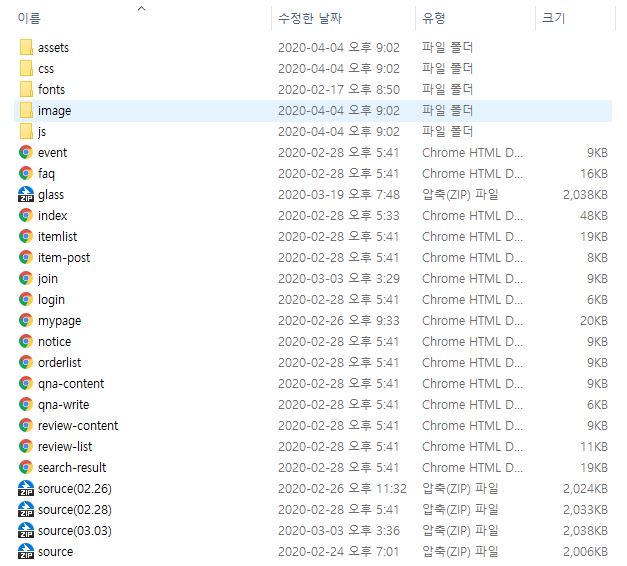Viewport: 627px width, 566px height.
Task: Click the ZIP icon of last source file
Action: coord(26,551)
